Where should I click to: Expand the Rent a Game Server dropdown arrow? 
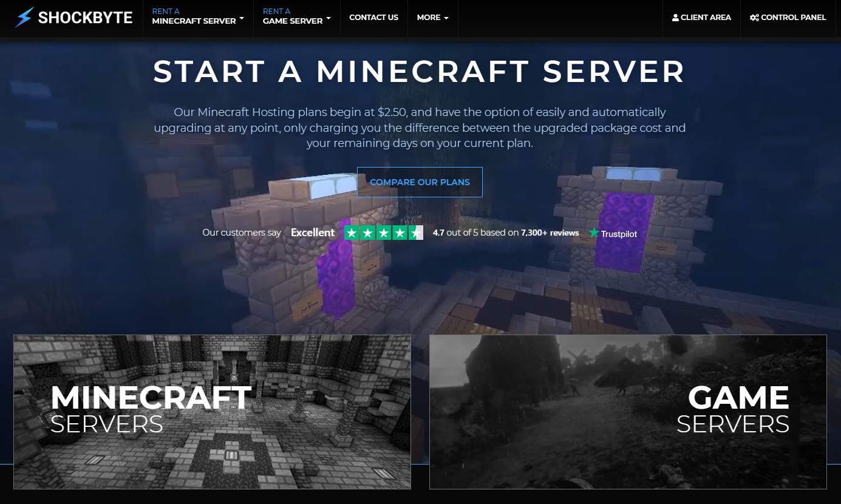329,18
